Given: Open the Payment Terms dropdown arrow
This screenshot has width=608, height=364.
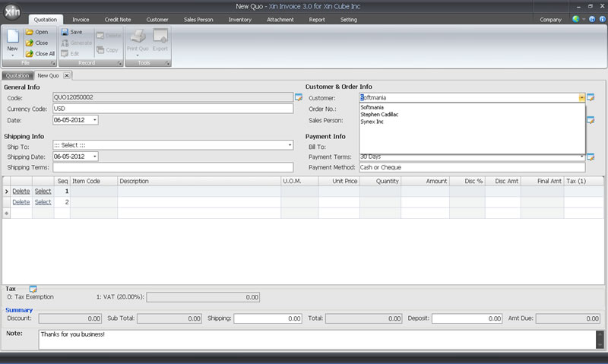Looking at the screenshot, I should pos(581,157).
